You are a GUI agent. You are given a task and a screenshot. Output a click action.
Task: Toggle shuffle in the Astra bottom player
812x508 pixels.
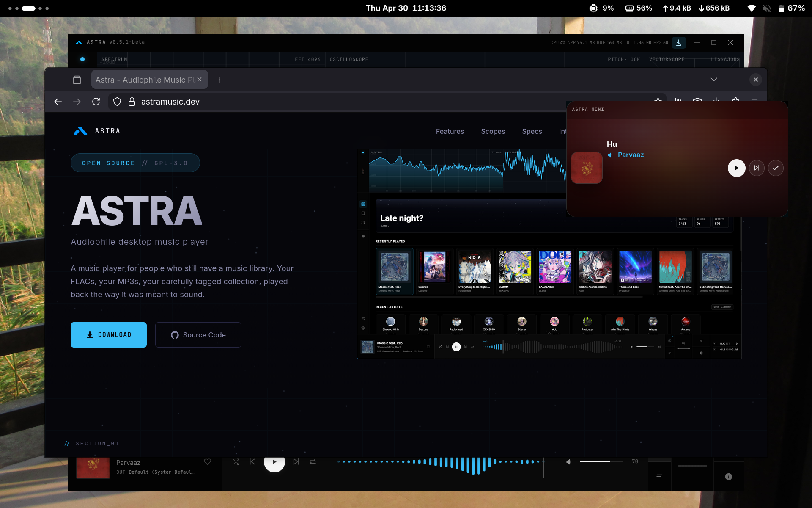click(236, 462)
